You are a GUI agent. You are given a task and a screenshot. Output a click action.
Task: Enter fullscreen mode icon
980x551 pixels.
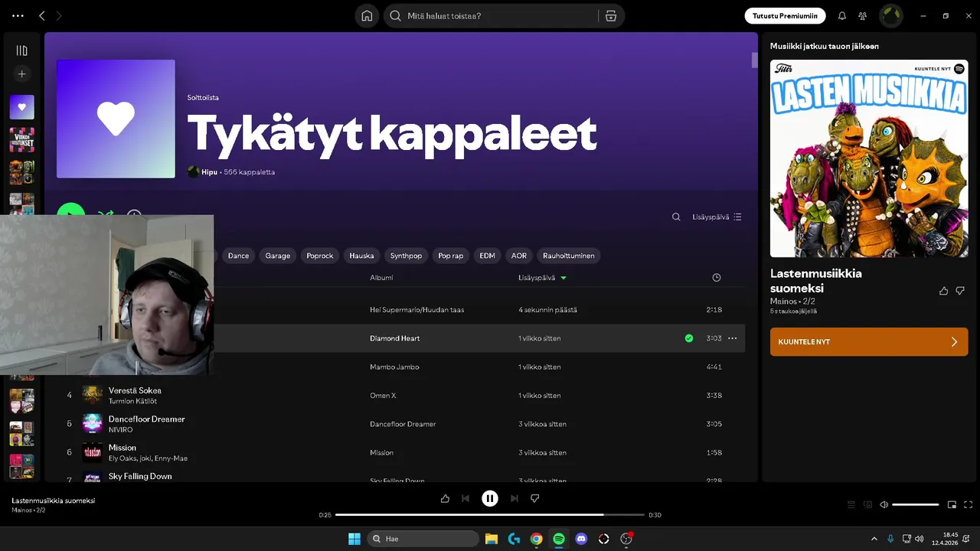[x=969, y=504]
